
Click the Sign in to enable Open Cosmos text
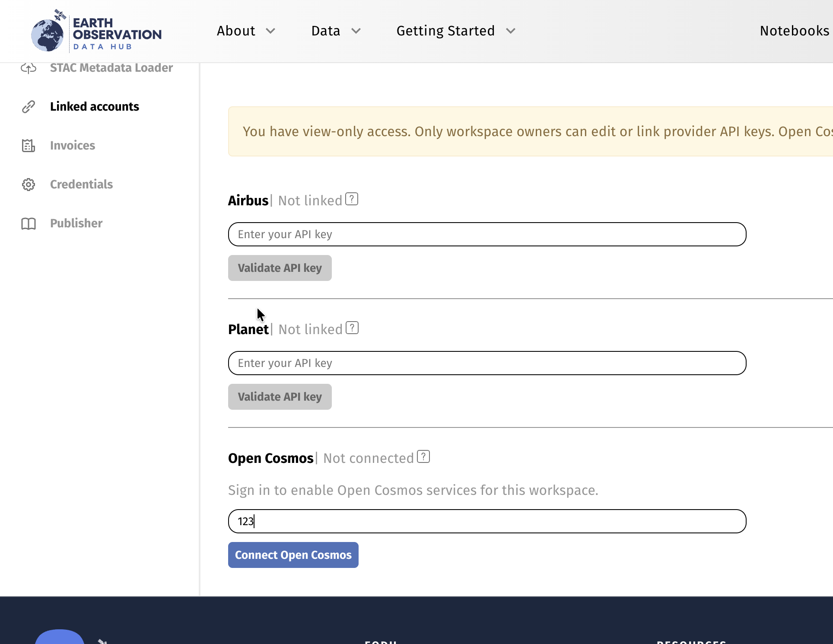tap(413, 490)
